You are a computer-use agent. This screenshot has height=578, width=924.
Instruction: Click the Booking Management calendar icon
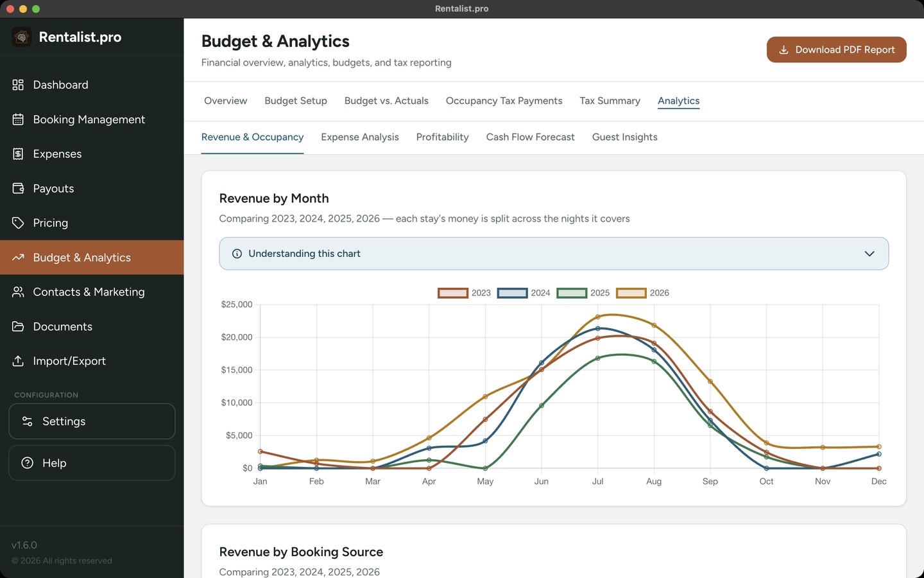point(18,119)
